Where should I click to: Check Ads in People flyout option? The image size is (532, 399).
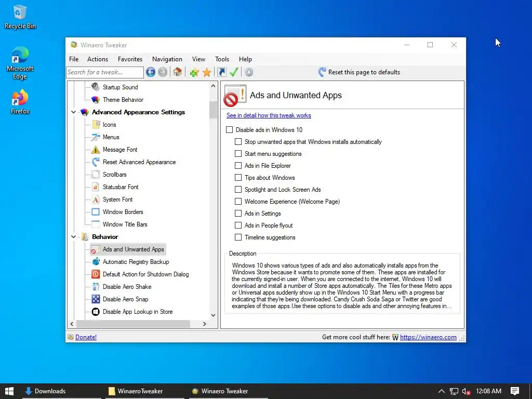(x=238, y=225)
